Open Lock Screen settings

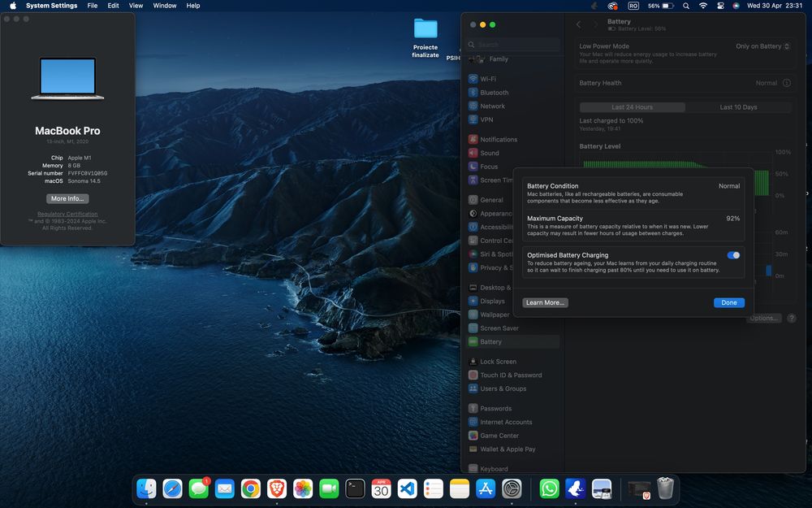[497, 362]
